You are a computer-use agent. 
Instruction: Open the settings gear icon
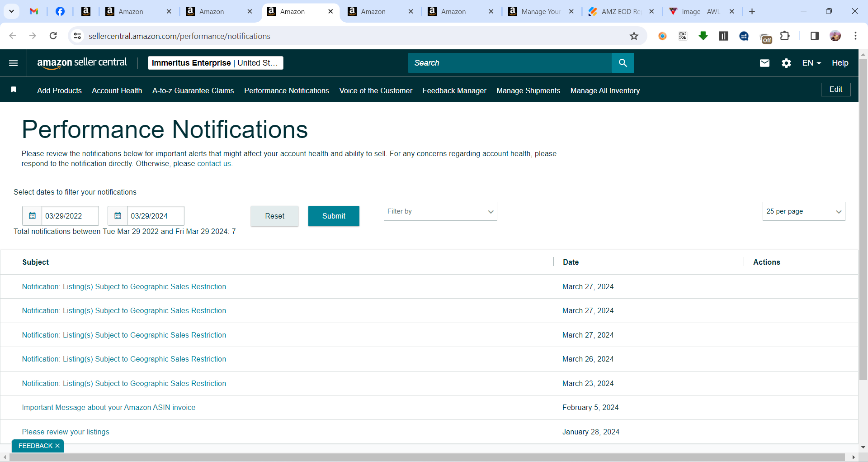click(x=786, y=63)
